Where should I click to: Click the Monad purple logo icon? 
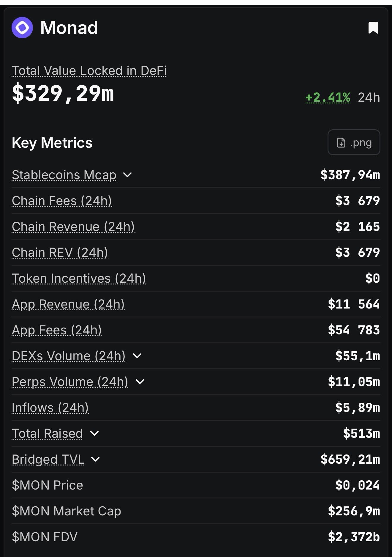point(22,28)
